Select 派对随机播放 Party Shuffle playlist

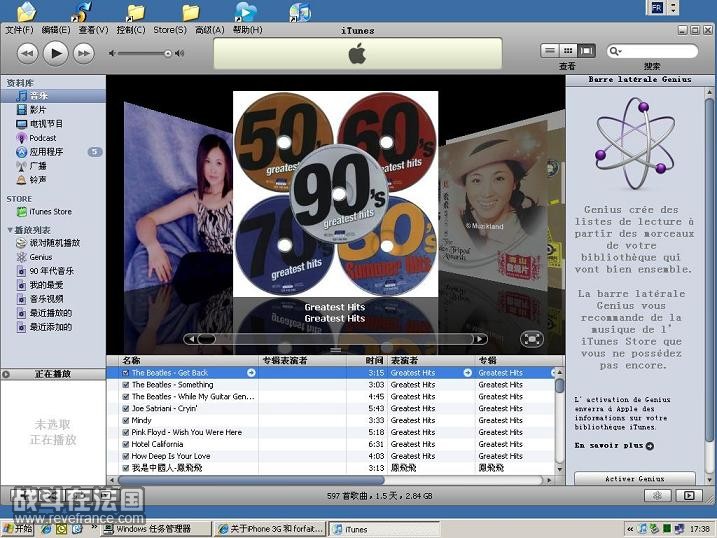pyautogui.click(x=53, y=243)
